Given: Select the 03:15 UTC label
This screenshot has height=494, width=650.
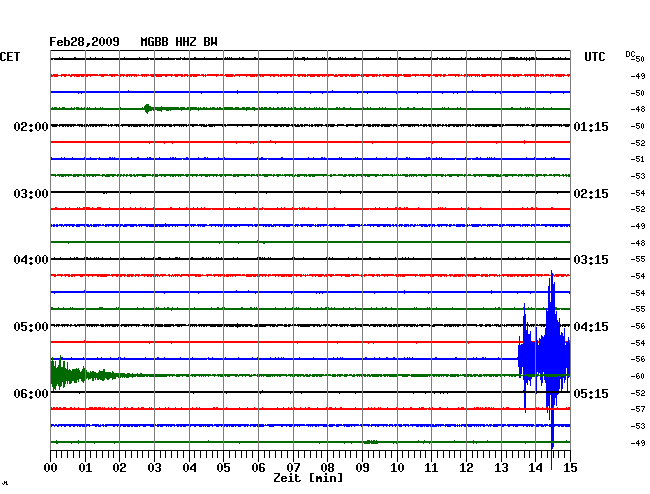Looking at the screenshot, I should coord(591,260).
